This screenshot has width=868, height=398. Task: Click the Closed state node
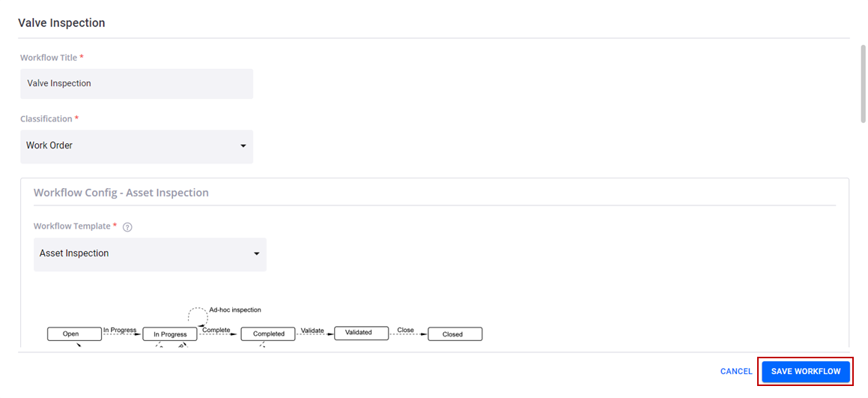point(455,334)
